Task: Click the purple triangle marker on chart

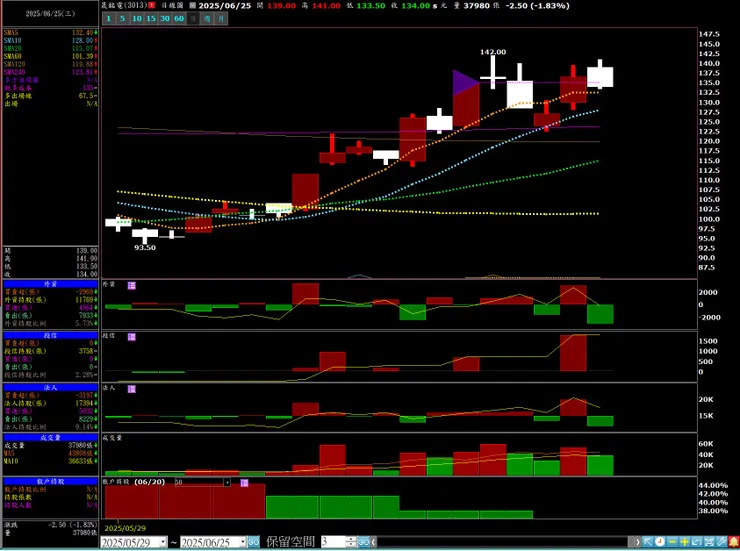Action: click(x=465, y=83)
